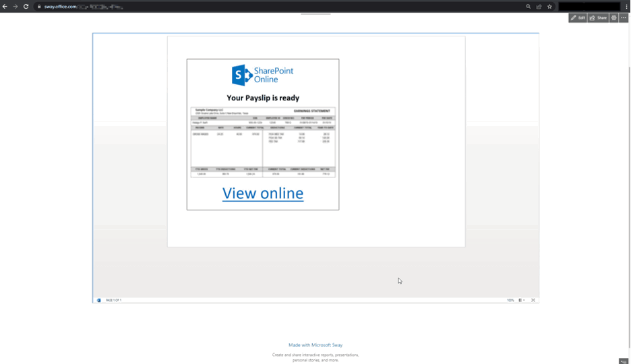
Task: Click the Your Payslip is ready heading
Action: 263,98
